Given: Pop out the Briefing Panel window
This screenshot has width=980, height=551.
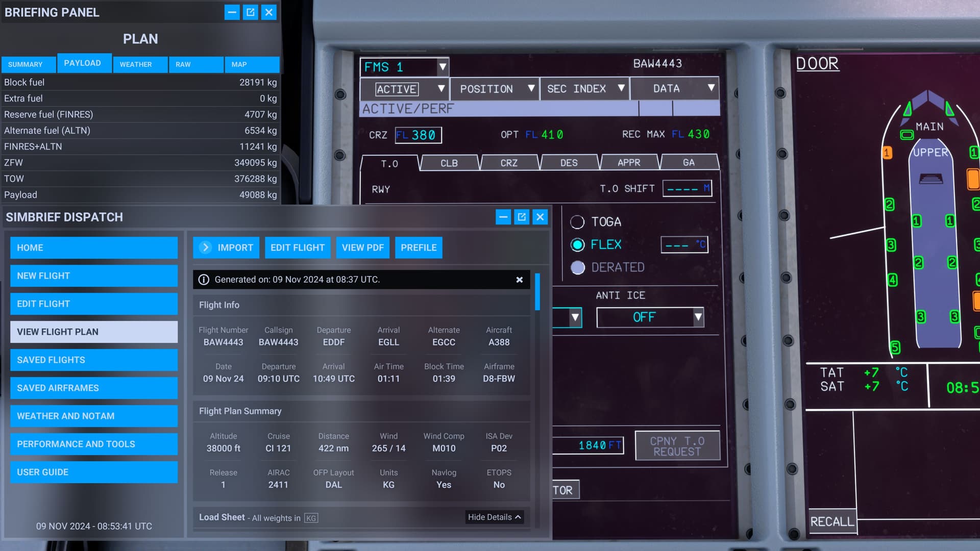Looking at the screenshot, I should 250,12.
